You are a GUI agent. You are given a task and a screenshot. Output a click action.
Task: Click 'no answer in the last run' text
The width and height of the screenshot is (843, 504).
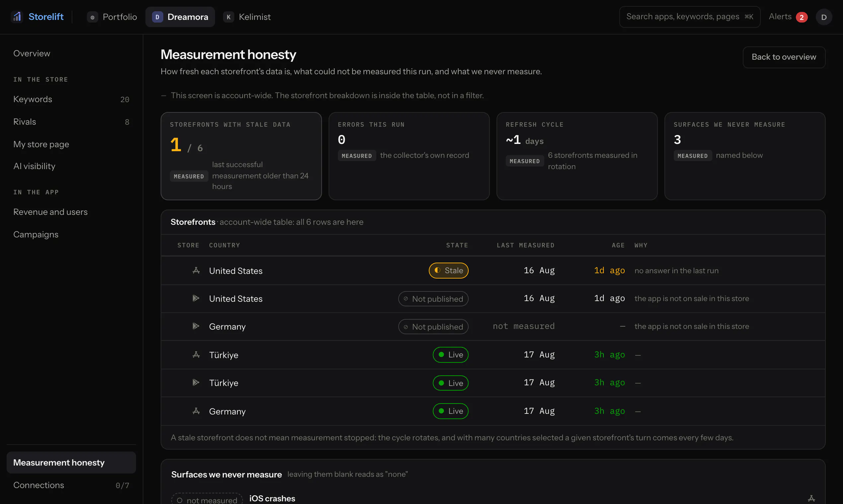(676, 271)
